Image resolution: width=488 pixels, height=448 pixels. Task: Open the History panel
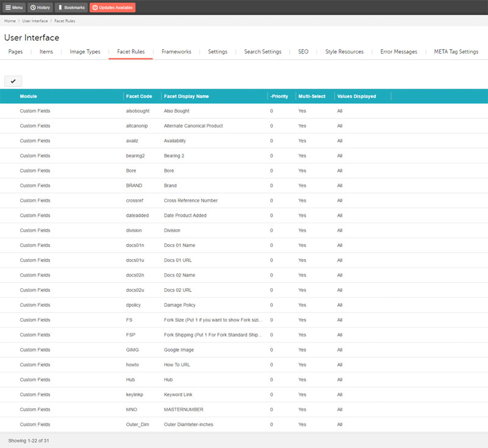40,7
